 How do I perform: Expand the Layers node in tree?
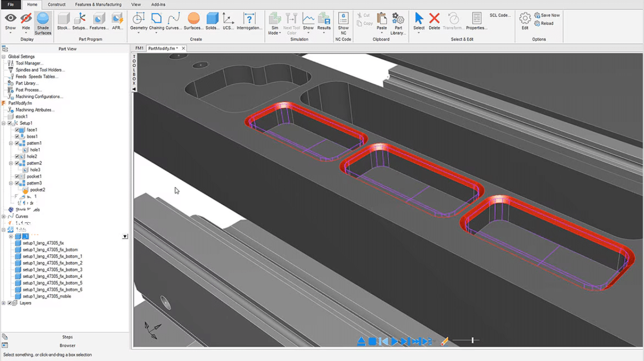click(x=4, y=303)
